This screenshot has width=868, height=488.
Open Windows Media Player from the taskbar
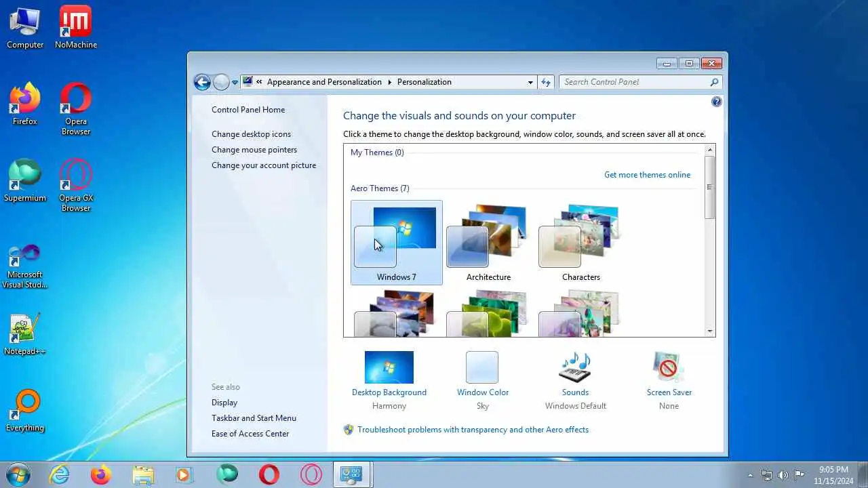(184, 474)
